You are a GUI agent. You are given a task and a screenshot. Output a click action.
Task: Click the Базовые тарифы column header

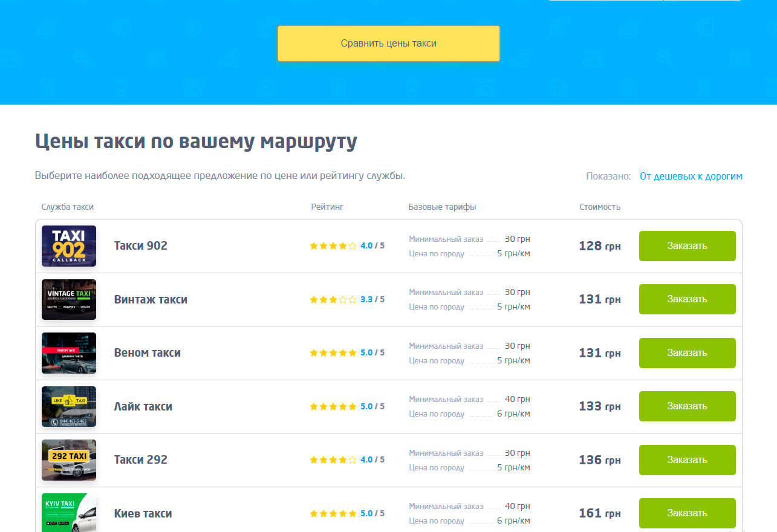pyautogui.click(x=442, y=207)
